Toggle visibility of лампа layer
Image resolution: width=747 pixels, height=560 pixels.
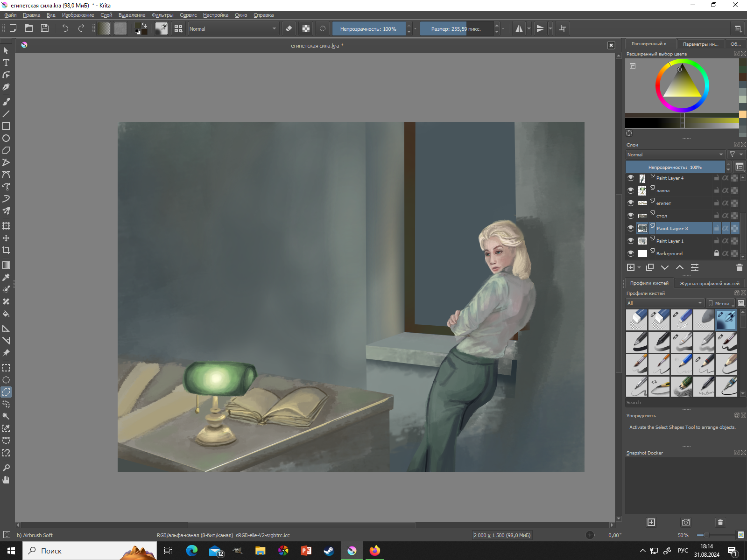[631, 190]
